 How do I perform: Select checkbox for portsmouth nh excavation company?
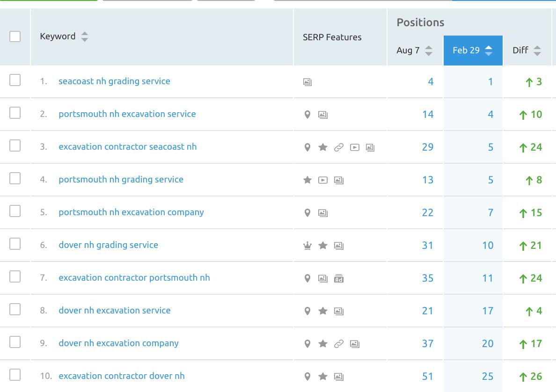point(15,211)
